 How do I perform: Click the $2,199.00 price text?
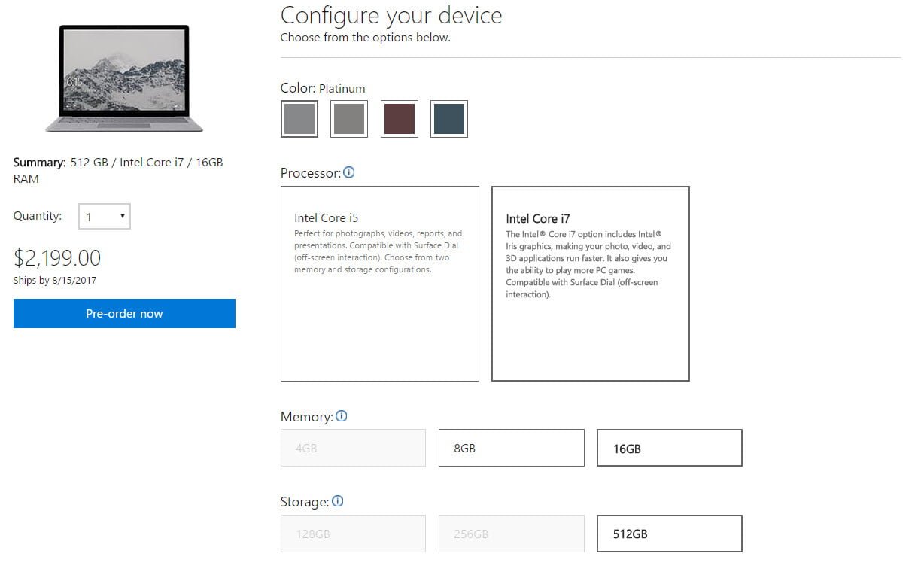point(57,258)
